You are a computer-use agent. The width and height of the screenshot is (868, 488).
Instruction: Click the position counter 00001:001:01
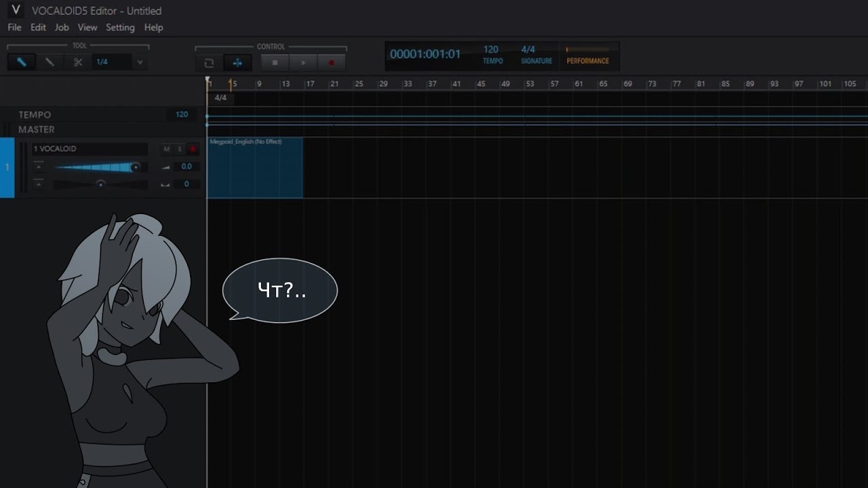(x=425, y=54)
